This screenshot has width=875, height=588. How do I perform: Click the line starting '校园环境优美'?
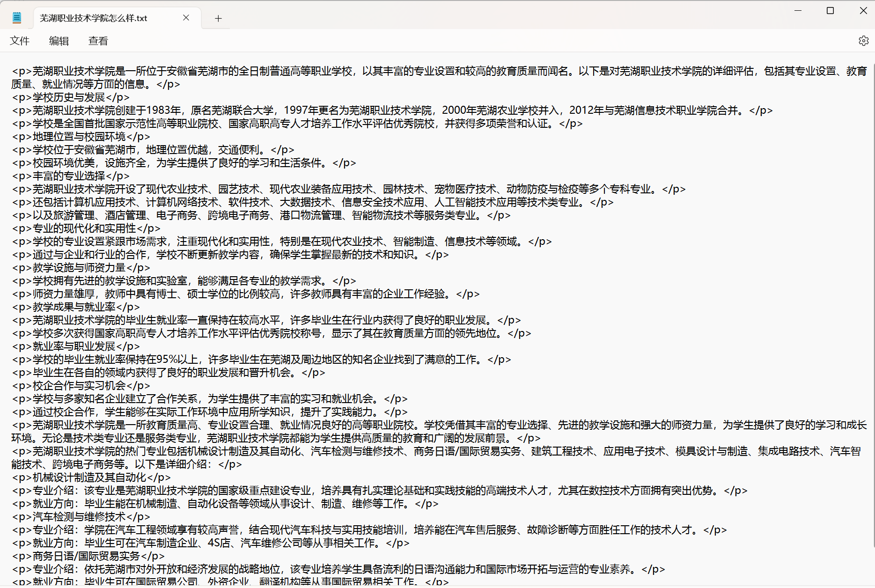[x=184, y=163]
